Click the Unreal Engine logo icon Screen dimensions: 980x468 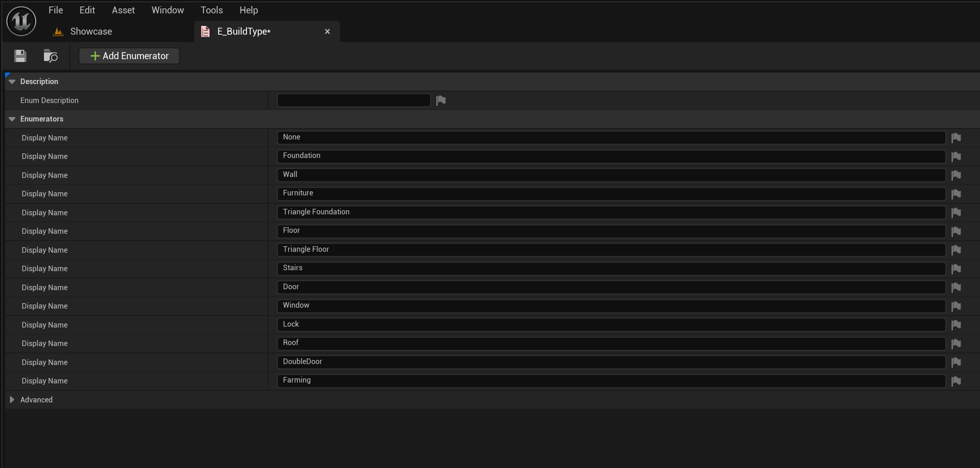click(x=21, y=21)
